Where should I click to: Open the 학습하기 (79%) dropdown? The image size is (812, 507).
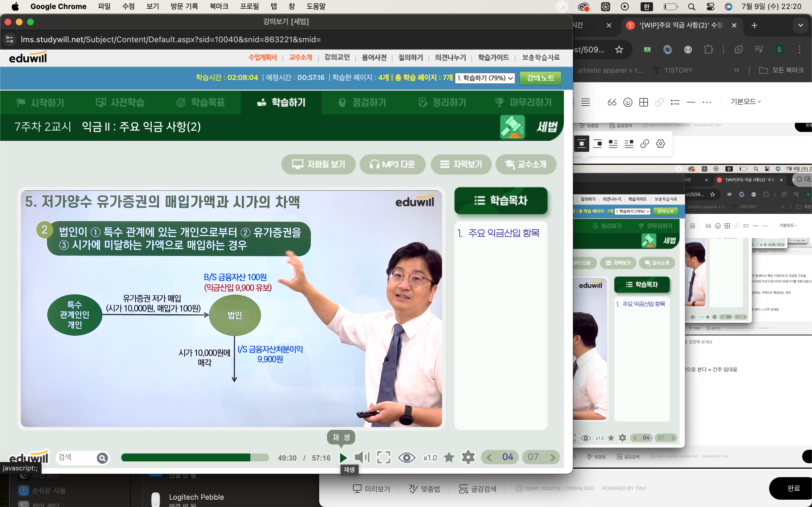point(484,78)
